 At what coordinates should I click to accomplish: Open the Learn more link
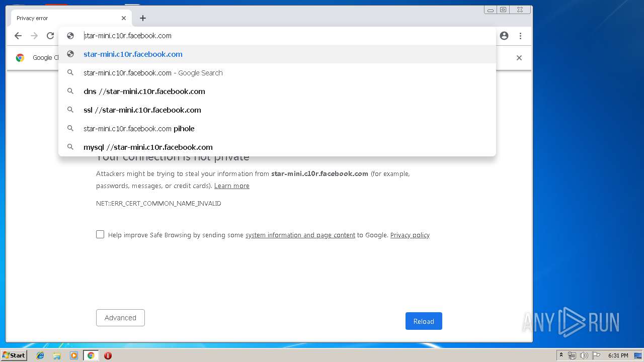(x=232, y=186)
